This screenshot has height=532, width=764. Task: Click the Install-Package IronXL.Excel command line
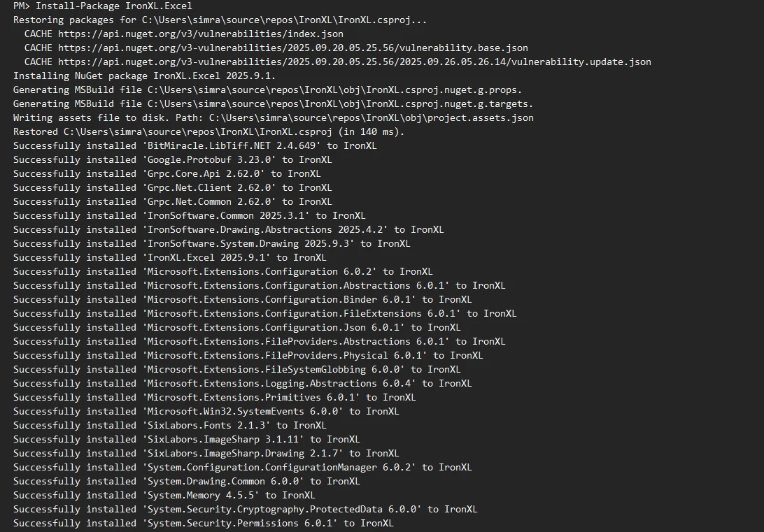[x=113, y=6]
